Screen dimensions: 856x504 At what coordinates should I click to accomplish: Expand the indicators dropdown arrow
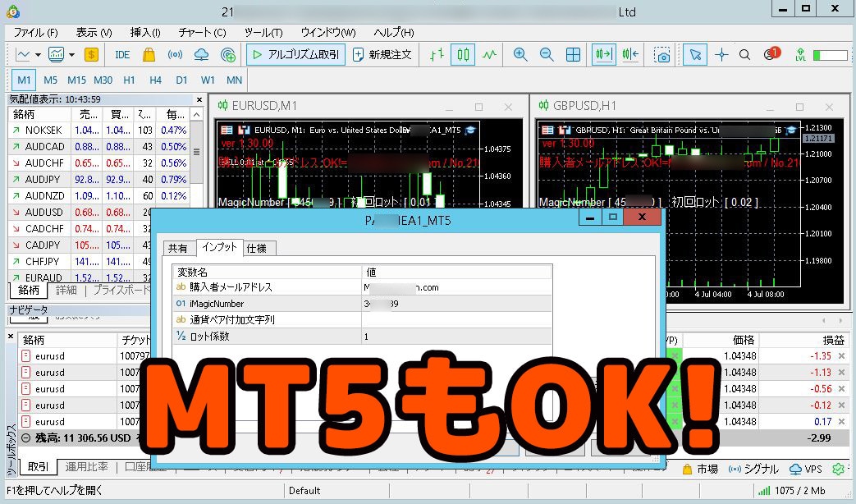71,55
